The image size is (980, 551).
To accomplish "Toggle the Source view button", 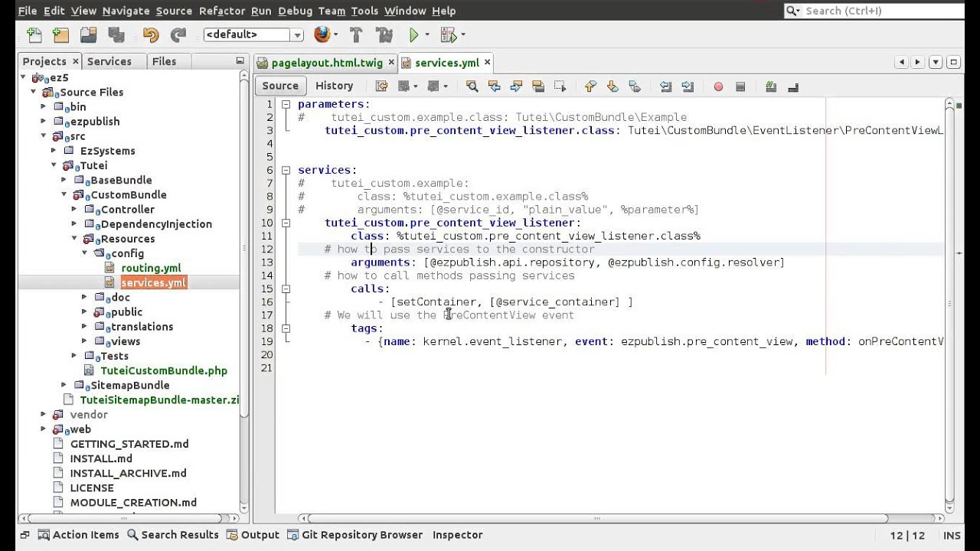I will coord(280,86).
